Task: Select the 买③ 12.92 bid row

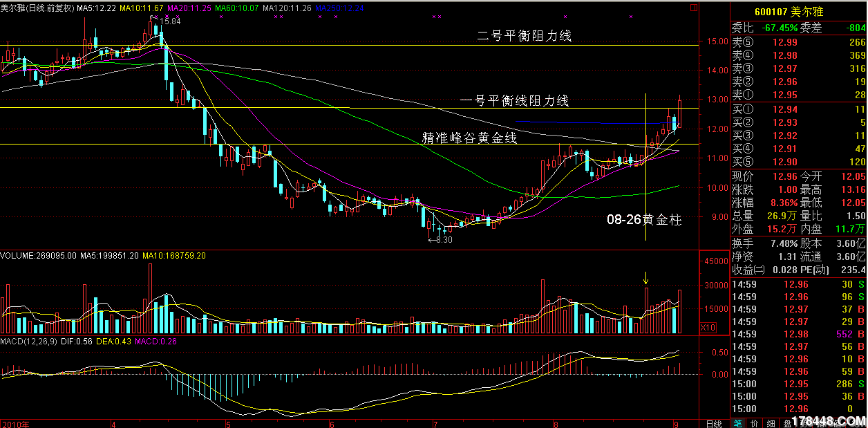Action: [799, 136]
